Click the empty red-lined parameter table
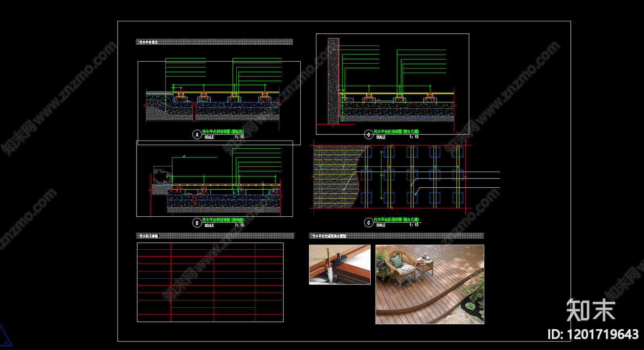 click(210, 282)
